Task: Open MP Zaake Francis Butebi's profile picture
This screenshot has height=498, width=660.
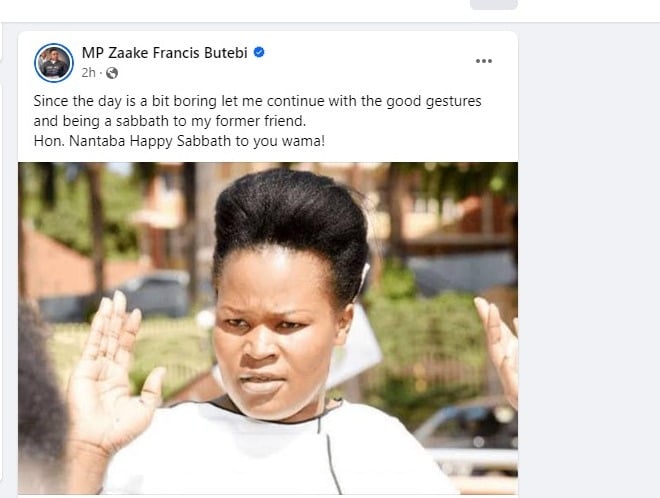Action: 54,62
